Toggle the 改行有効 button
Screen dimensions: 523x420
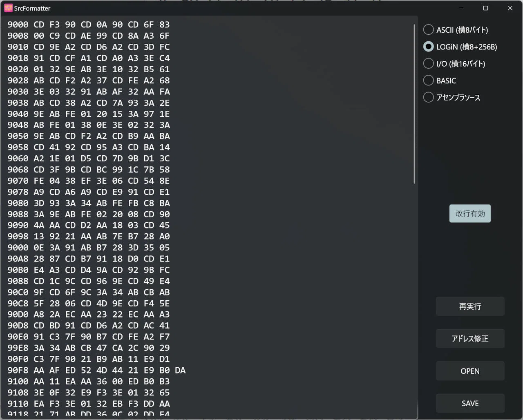click(470, 213)
